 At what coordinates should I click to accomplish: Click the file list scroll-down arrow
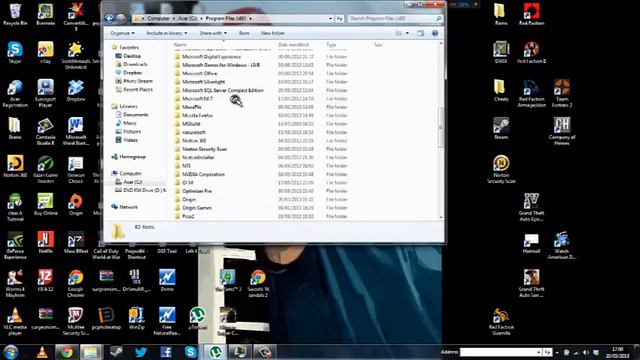pos(441,218)
